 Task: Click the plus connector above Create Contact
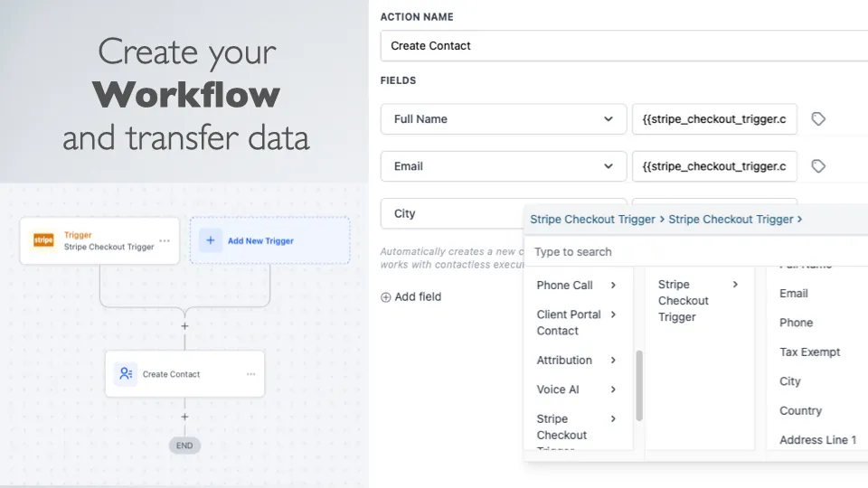click(184, 326)
